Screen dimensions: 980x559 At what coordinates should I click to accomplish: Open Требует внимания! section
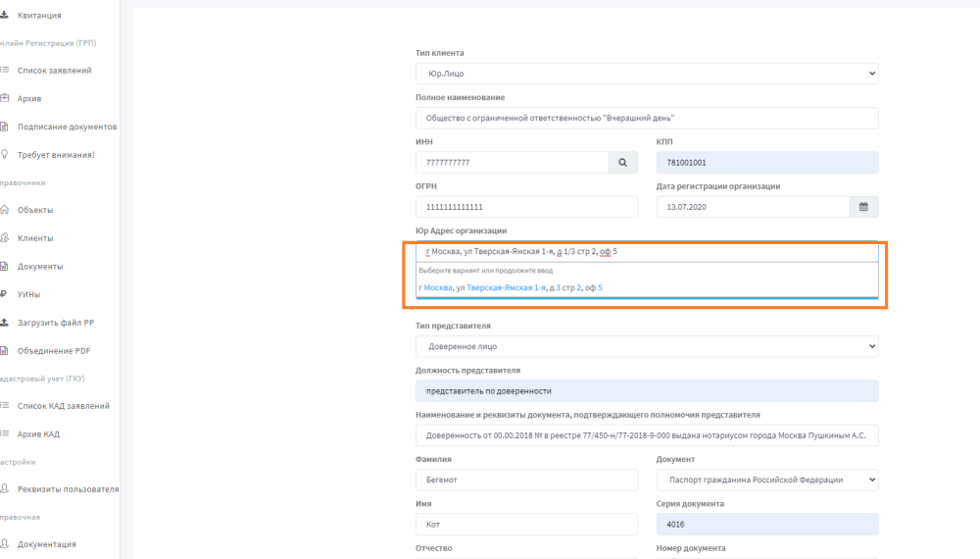(56, 154)
